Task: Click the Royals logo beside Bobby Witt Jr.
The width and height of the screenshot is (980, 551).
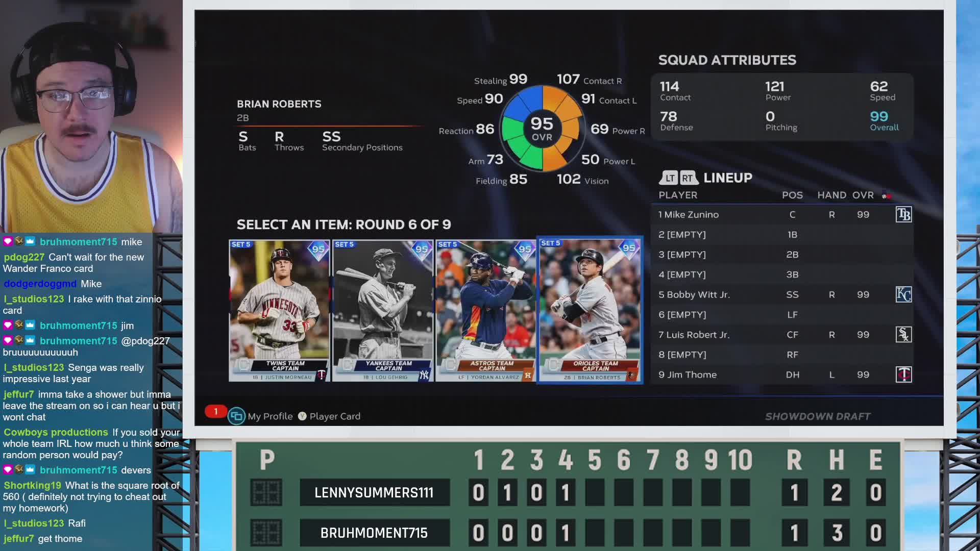Action: [903, 294]
